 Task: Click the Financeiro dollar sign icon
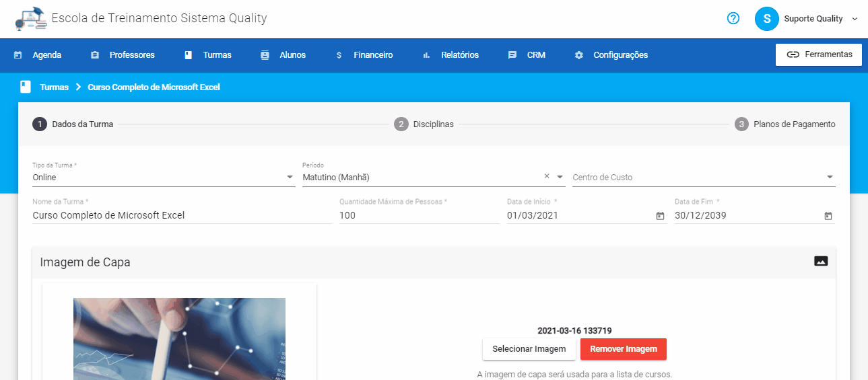(339, 55)
